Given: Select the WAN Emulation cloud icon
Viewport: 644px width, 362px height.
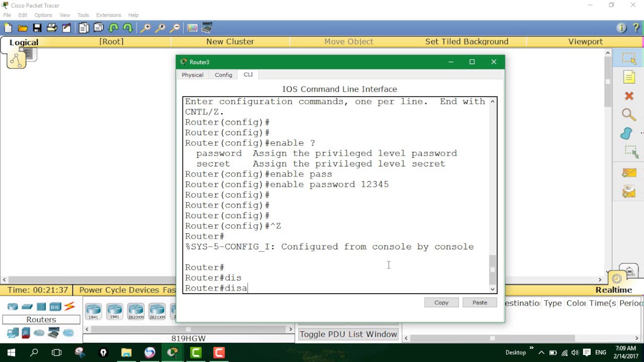Looking at the screenshot, I should click(x=39, y=333).
